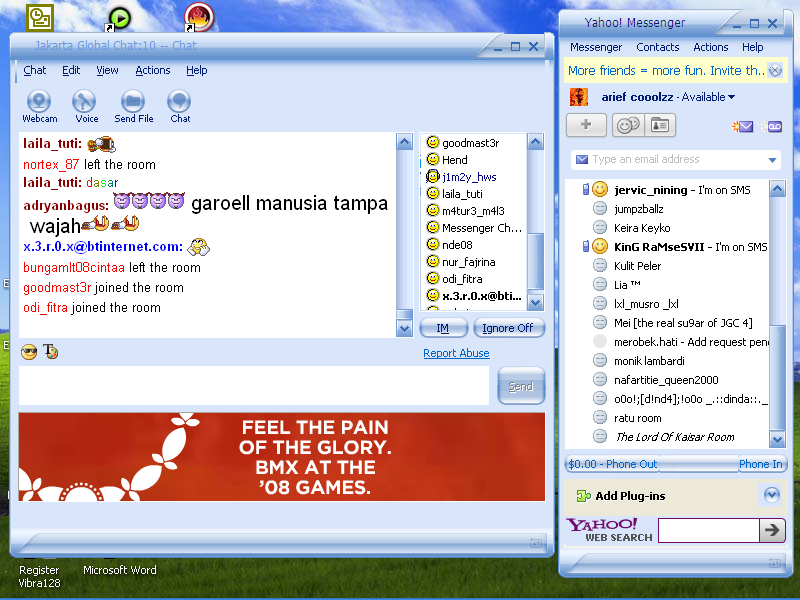The image size is (800, 600).
Task: Click arief cooolzz avatar picture
Action: coord(579,97)
